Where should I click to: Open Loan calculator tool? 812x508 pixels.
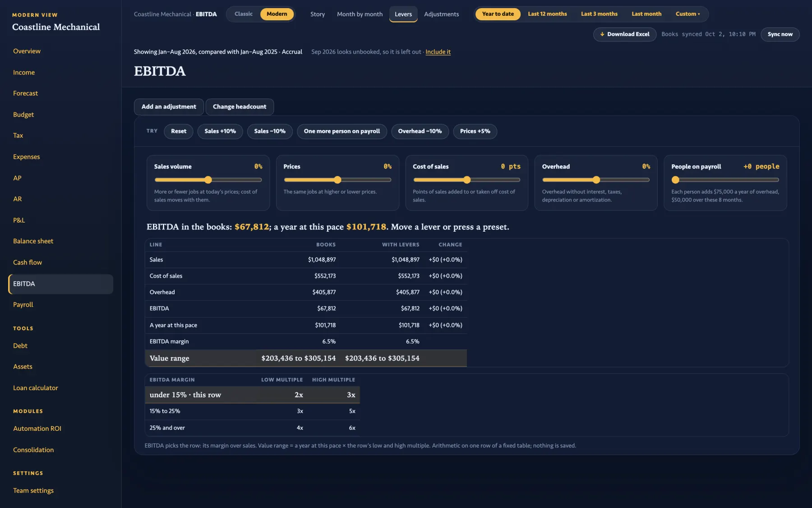[x=36, y=388]
